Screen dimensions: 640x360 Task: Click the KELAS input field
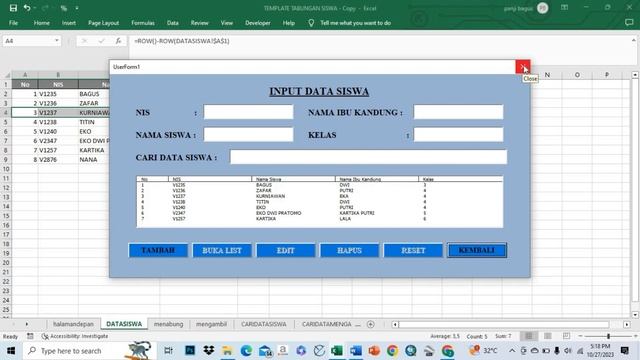(x=458, y=134)
